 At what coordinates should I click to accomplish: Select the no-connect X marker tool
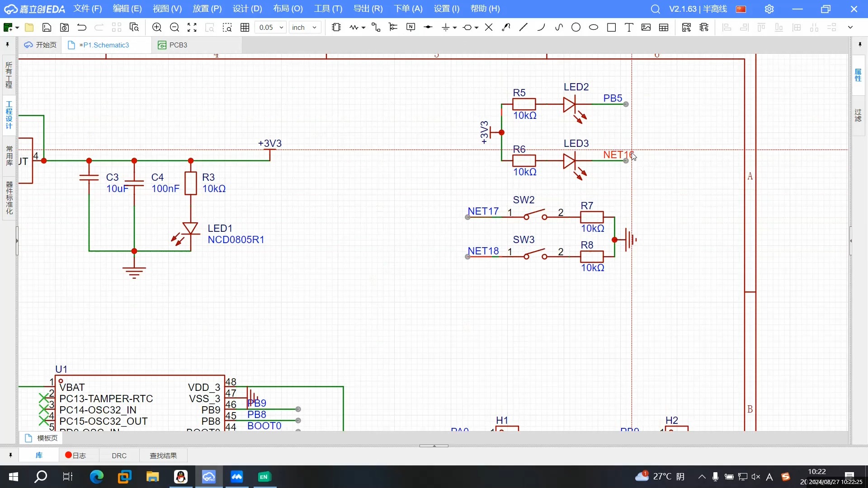tap(489, 28)
